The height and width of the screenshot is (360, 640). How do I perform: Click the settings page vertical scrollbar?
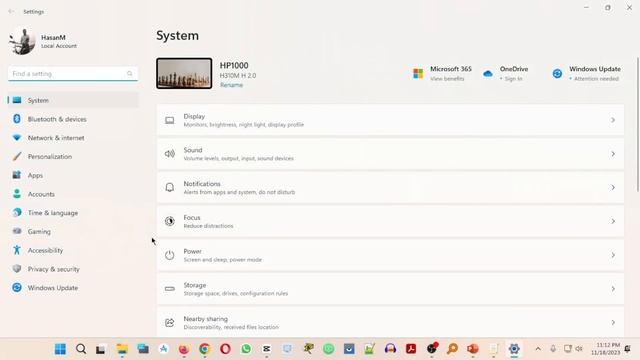pyautogui.click(x=638, y=124)
